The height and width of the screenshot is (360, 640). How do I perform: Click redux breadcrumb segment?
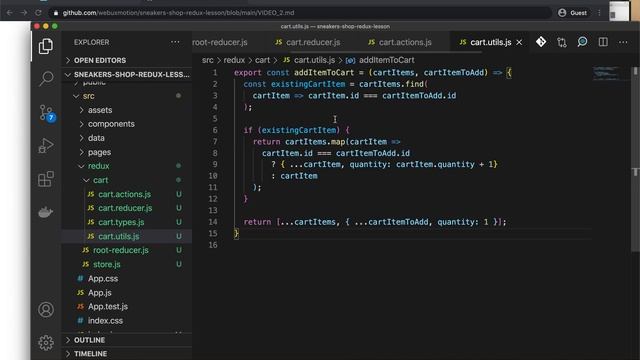point(234,60)
